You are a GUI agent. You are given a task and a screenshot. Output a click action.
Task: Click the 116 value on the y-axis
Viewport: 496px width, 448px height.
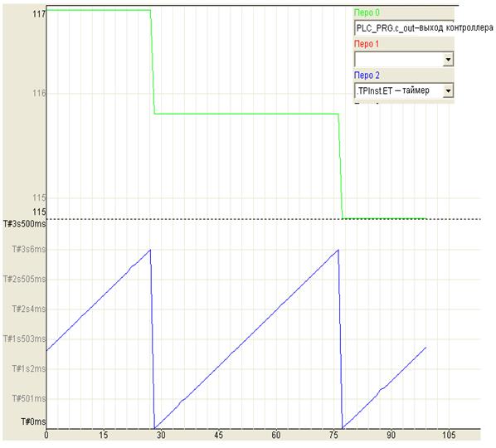pos(39,93)
